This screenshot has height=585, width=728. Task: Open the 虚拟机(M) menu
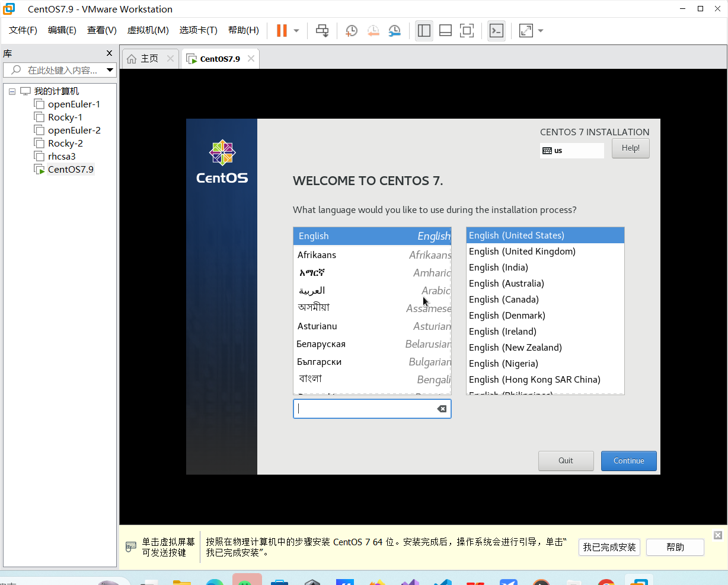pos(148,30)
